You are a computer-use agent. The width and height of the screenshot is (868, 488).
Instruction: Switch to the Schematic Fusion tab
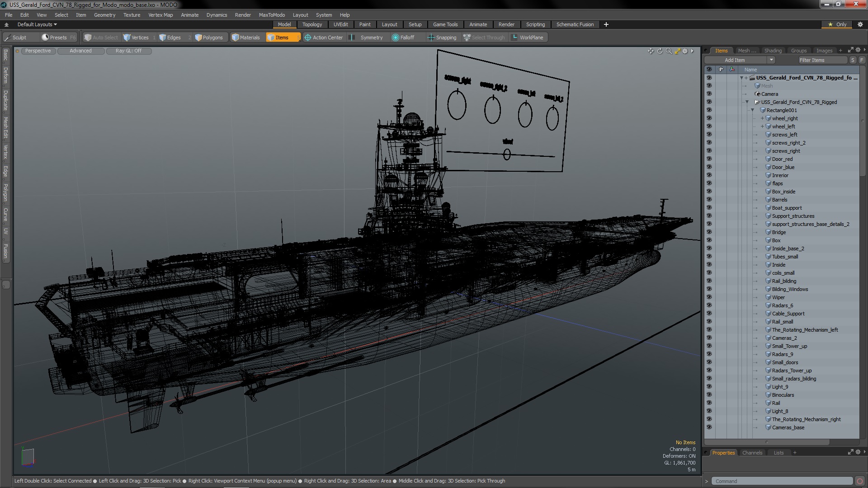[x=575, y=24]
